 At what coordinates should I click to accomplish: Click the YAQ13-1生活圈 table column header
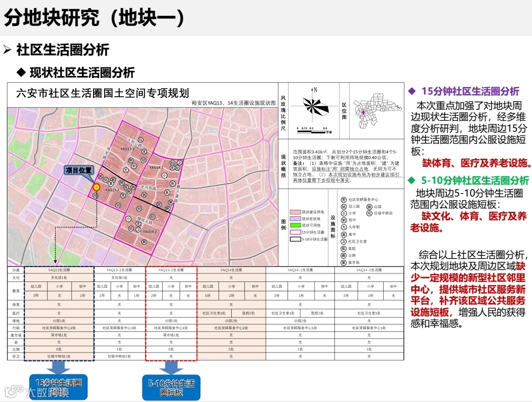[x=120, y=270]
